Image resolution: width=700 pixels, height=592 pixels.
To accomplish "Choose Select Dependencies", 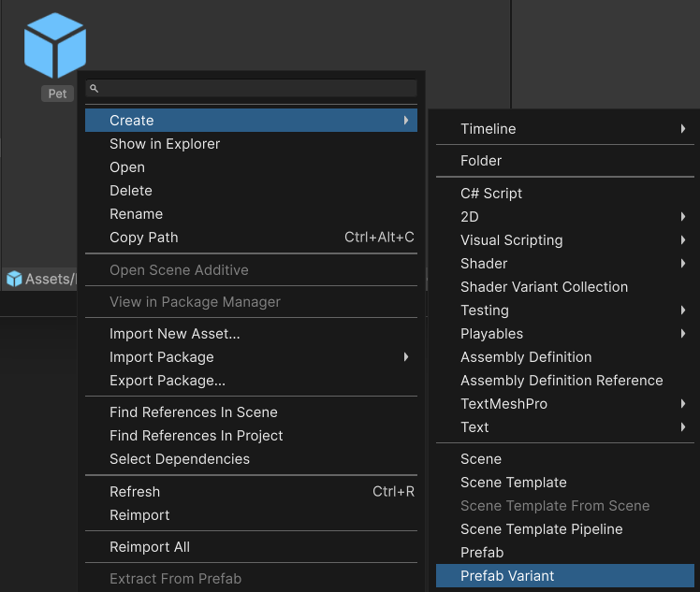I will (x=251, y=459).
